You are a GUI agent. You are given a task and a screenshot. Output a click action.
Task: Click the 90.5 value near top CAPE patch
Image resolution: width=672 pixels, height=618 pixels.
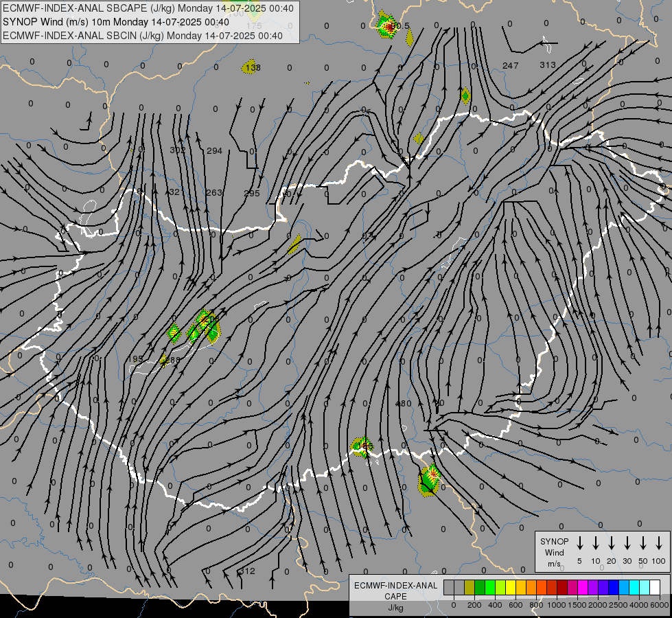coord(401,26)
